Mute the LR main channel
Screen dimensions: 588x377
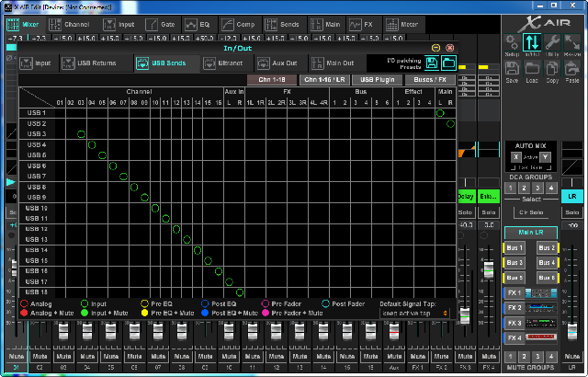click(572, 357)
